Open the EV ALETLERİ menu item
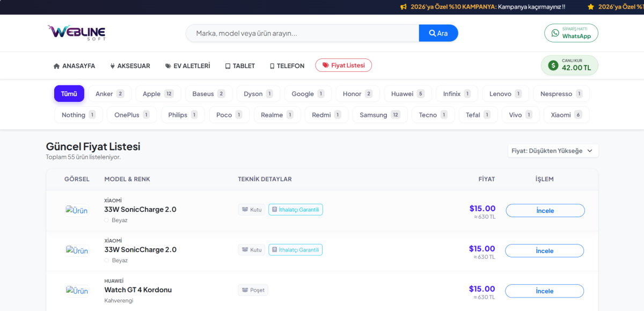The height and width of the screenshot is (311, 644). [x=187, y=66]
